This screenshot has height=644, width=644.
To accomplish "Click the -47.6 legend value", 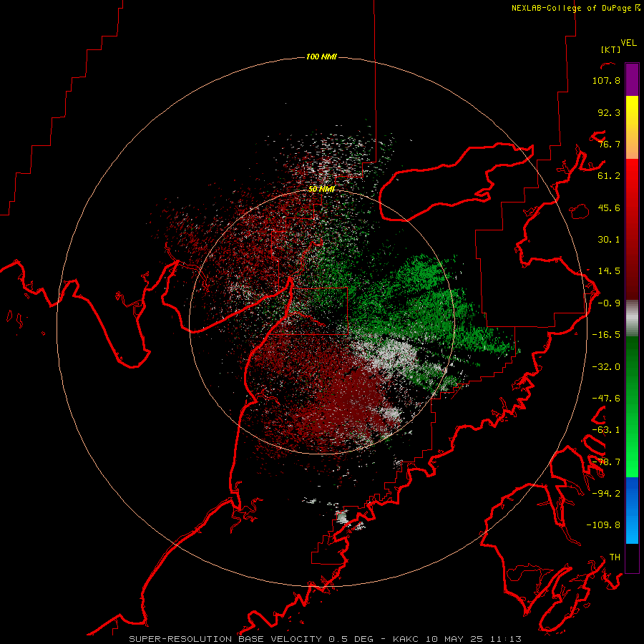I will click(606, 399).
